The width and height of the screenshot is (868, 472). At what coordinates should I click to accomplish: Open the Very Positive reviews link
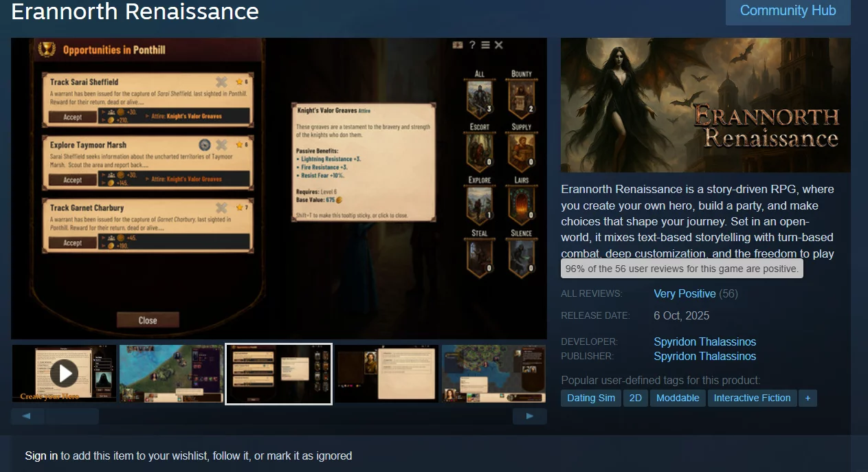(x=685, y=293)
